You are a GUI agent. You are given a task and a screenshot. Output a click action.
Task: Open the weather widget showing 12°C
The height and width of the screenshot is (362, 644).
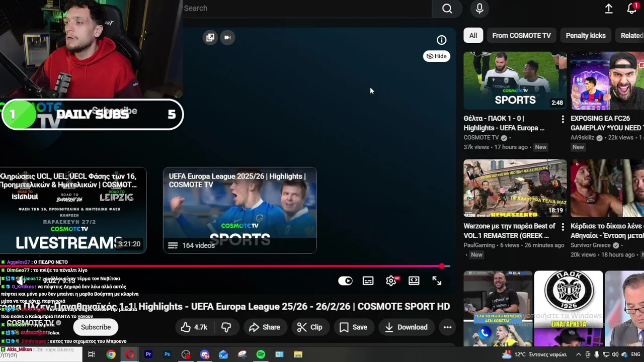(x=534, y=354)
